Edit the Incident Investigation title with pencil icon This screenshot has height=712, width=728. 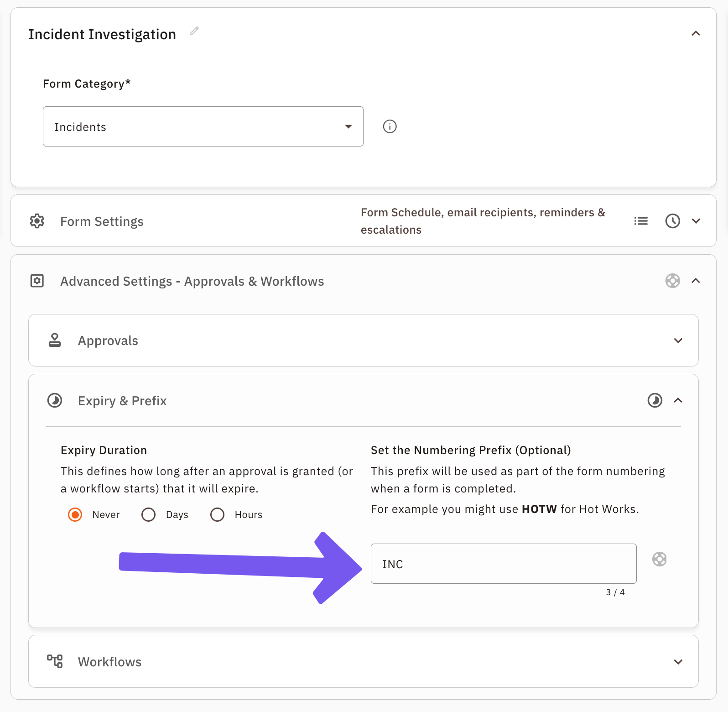coord(194,31)
